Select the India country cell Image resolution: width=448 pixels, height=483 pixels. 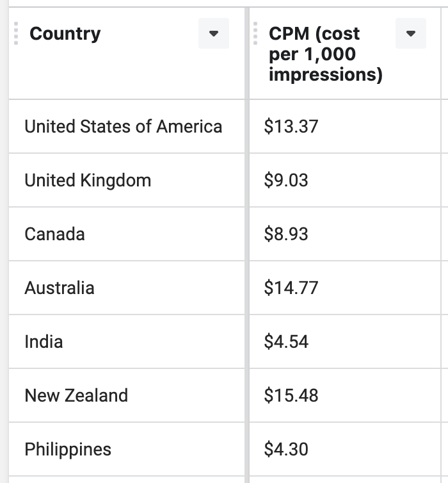coord(127,341)
